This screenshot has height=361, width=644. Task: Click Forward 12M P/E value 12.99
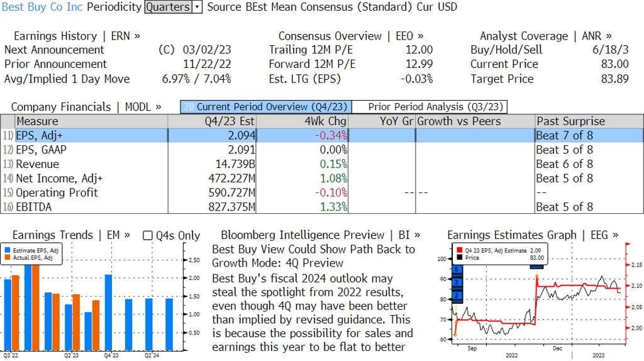(419, 65)
